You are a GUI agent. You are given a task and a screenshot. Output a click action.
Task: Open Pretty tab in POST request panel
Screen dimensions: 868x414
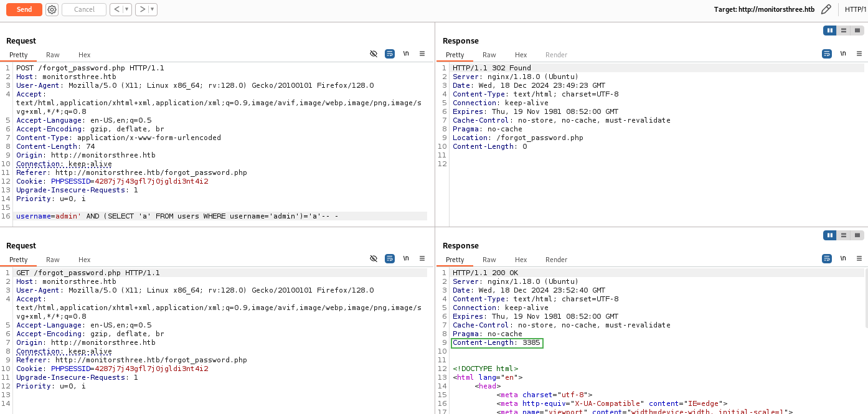pos(19,55)
